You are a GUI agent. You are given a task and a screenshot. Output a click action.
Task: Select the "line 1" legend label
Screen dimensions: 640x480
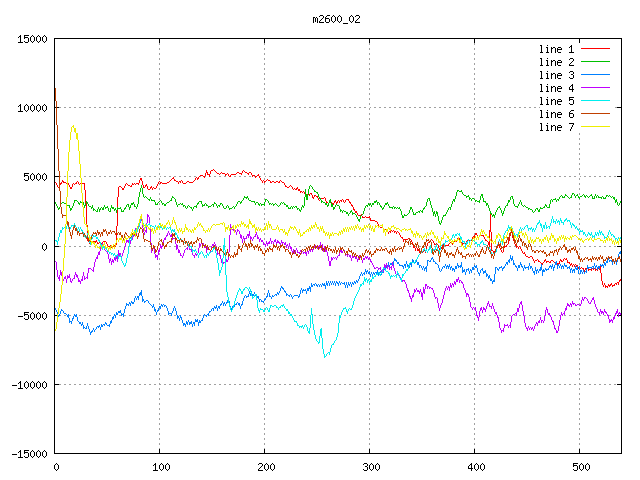click(x=556, y=49)
